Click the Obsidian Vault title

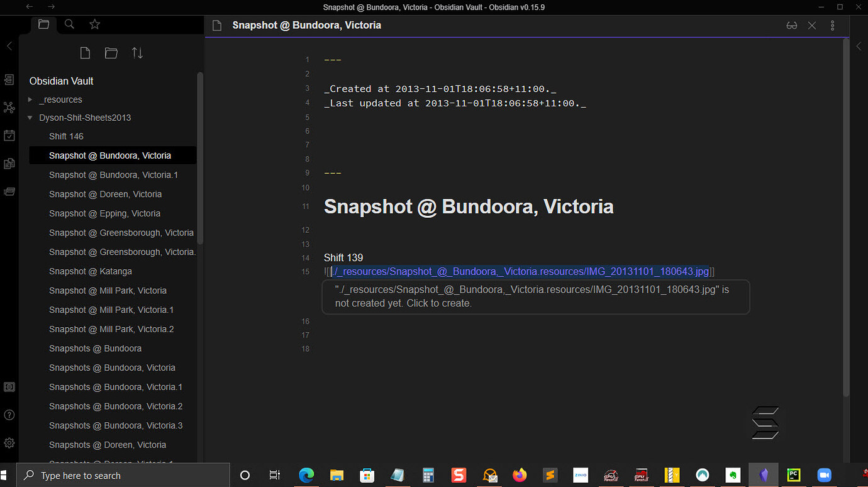[x=61, y=81]
